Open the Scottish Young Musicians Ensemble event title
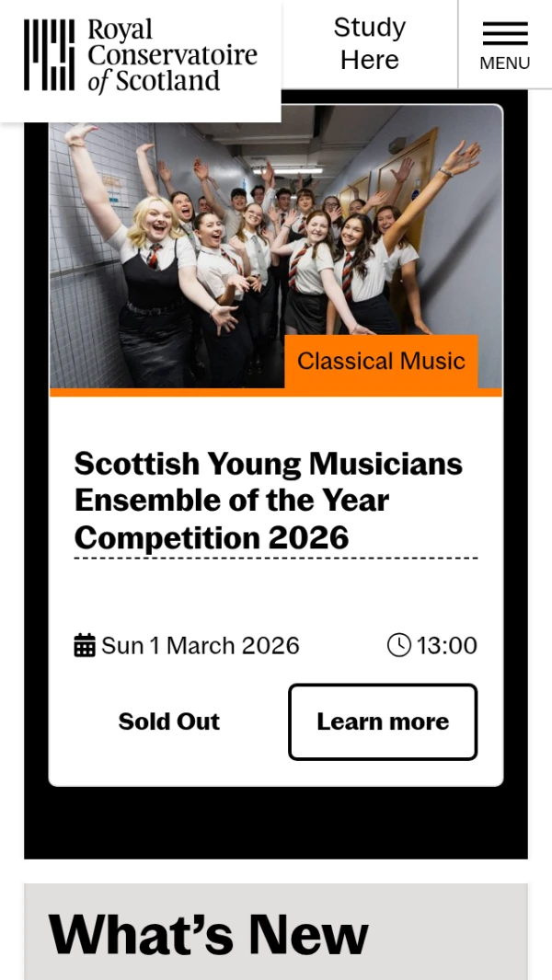Image resolution: width=552 pixels, height=980 pixels. coord(268,500)
